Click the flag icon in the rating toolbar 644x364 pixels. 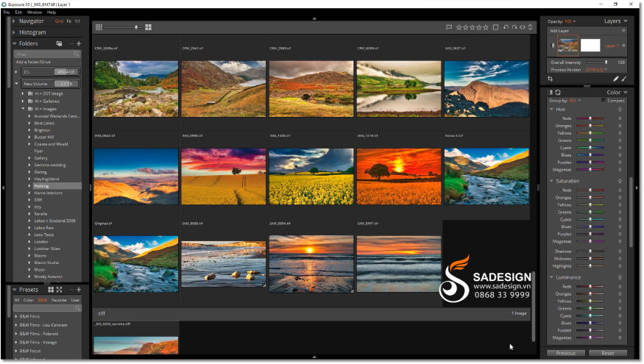[x=449, y=27]
